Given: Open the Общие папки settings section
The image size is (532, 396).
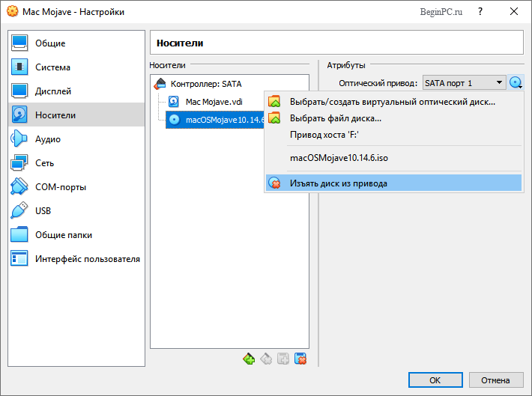Looking at the screenshot, I should pyautogui.click(x=76, y=235).
